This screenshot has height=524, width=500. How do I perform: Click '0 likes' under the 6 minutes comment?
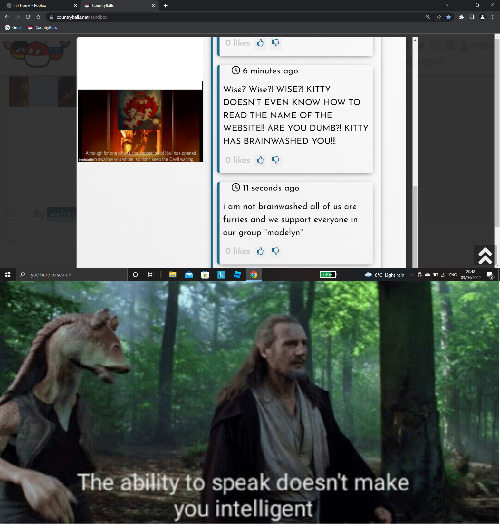coord(238,160)
